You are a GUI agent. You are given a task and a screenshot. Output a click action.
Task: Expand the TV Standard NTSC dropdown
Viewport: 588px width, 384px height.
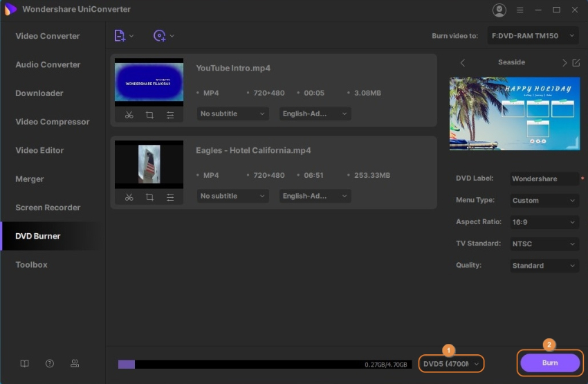coord(544,244)
